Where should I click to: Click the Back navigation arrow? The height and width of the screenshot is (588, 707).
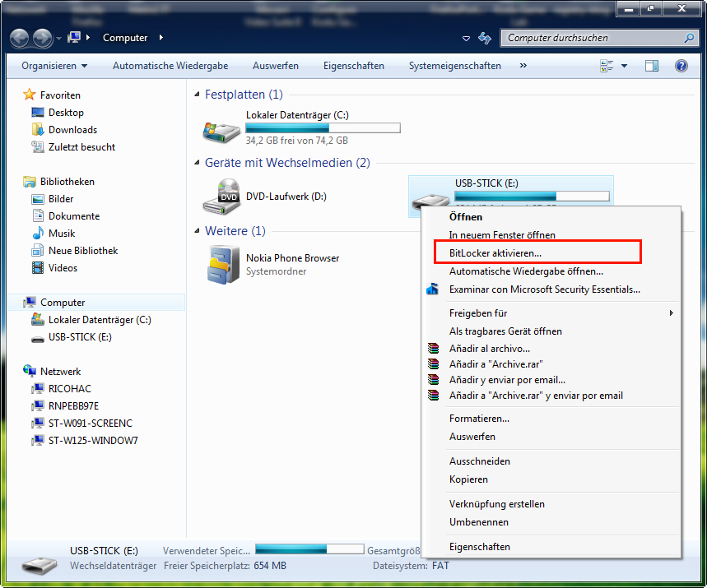20,38
